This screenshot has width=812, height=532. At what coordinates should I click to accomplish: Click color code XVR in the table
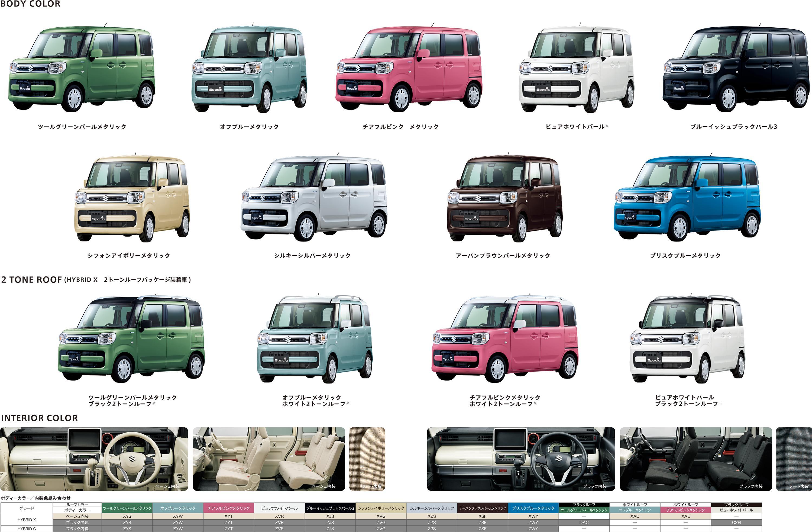[x=279, y=516]
